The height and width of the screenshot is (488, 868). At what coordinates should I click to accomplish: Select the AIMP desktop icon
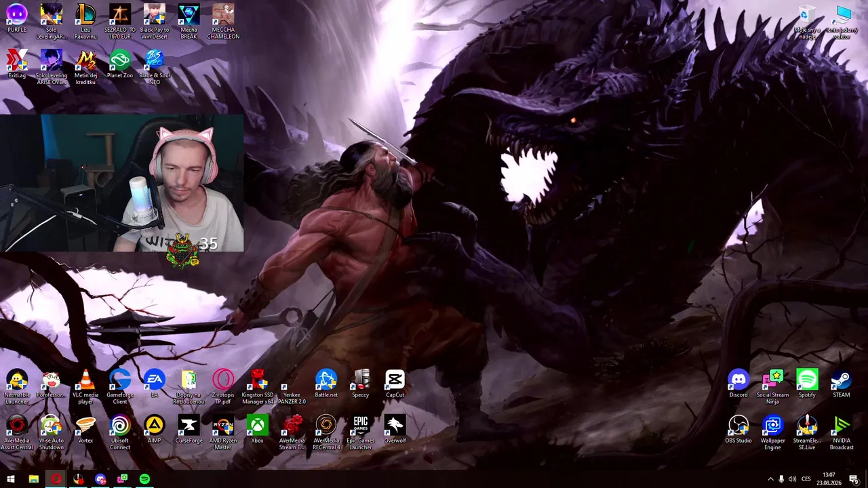coord(154,430)
